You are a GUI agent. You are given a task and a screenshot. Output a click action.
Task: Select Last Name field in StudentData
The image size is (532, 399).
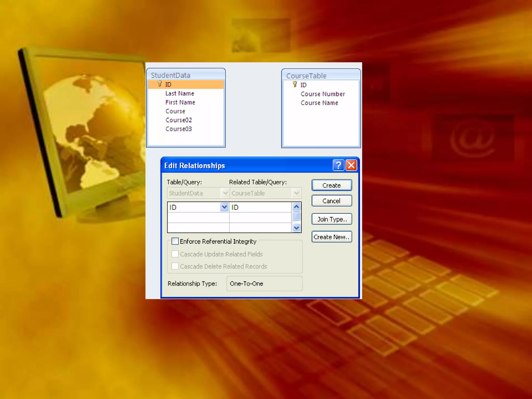(x=180, y=93)
